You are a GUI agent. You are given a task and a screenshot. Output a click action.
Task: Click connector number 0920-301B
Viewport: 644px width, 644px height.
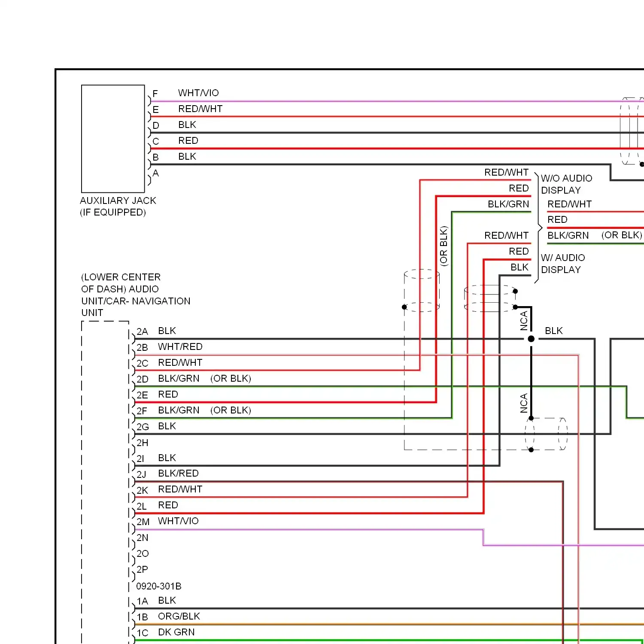[x=159, y=586]
